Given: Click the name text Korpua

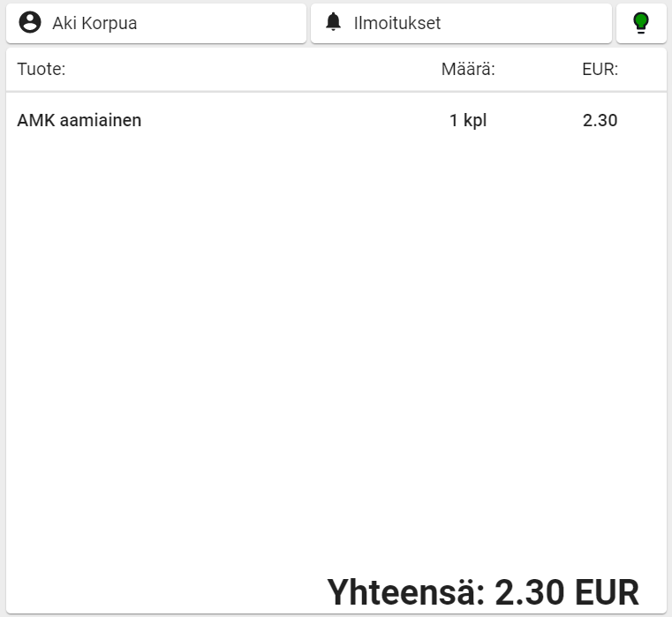Looking at the screenshot, I should 109,23.
